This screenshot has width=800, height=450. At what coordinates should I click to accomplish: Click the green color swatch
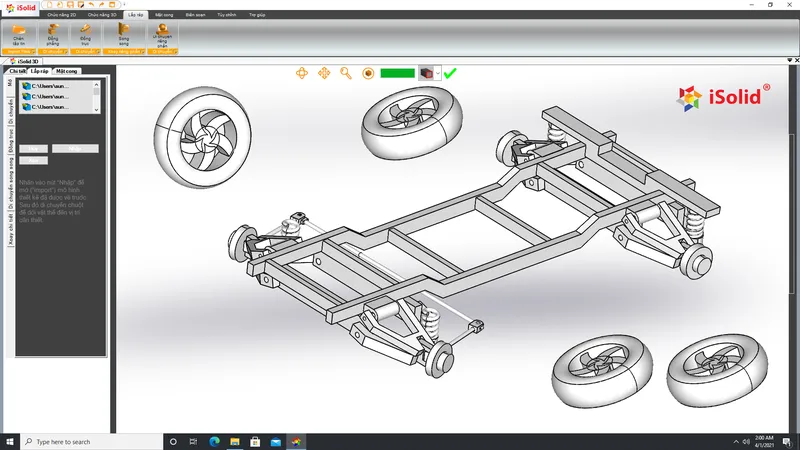pos(397,73)
